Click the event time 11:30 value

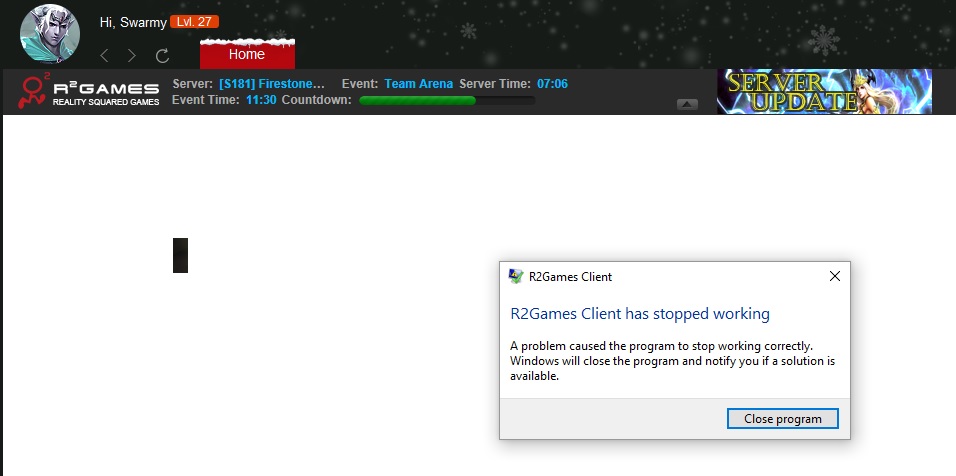pos(261,100)
